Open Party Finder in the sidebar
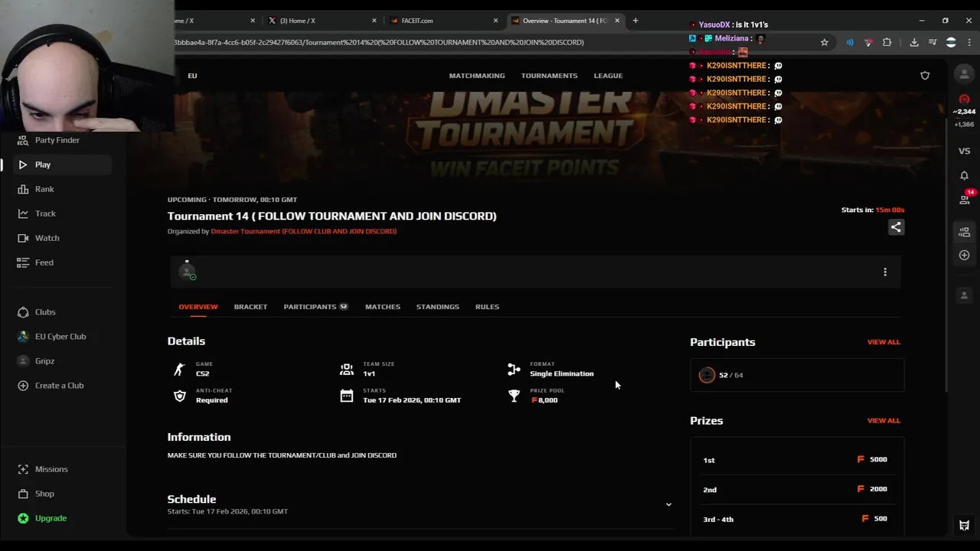 [57, 140]
